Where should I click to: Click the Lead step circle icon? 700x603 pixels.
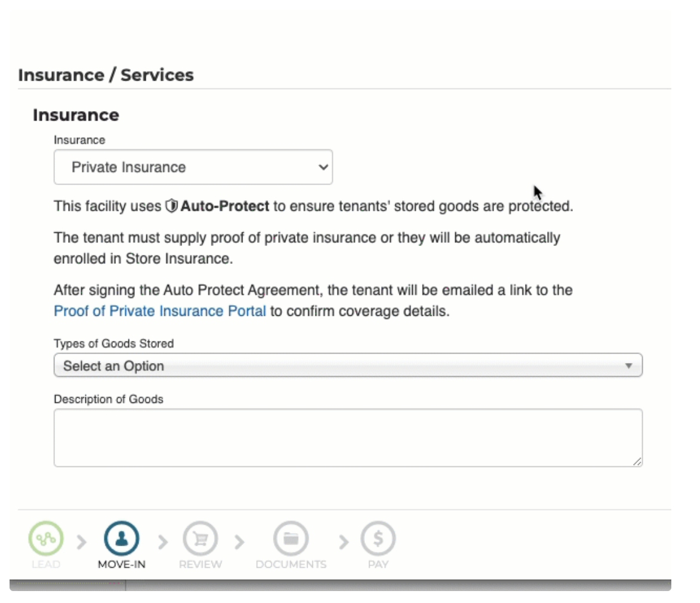point(45,539)
